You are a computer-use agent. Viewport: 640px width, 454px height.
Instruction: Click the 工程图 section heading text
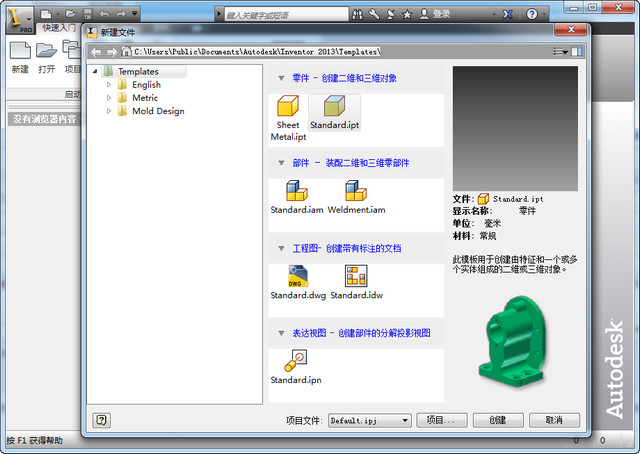(x=347, y=248)
